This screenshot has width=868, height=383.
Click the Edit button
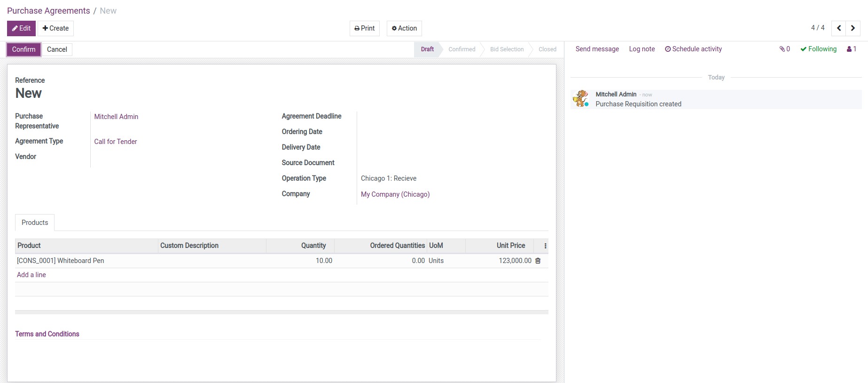[x=21, y=28]
